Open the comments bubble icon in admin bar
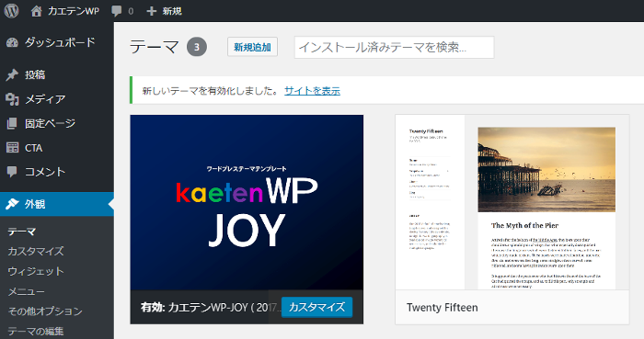644x339 pixels. tap(117, 11)
